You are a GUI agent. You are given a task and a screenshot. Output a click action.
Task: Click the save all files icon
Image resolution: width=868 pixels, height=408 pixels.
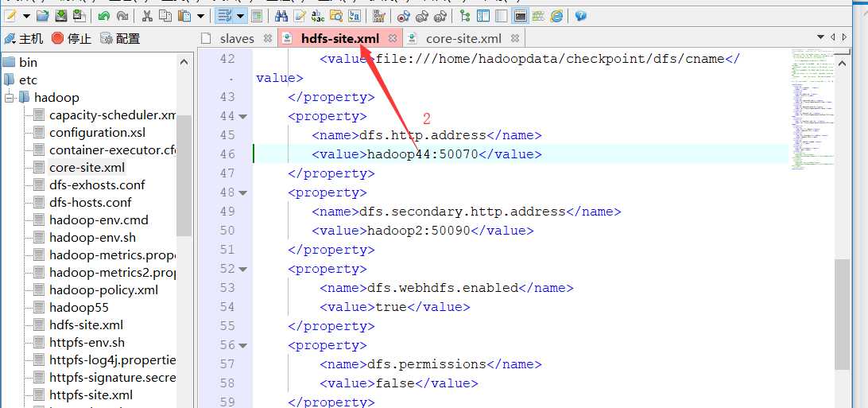(79, 15)
